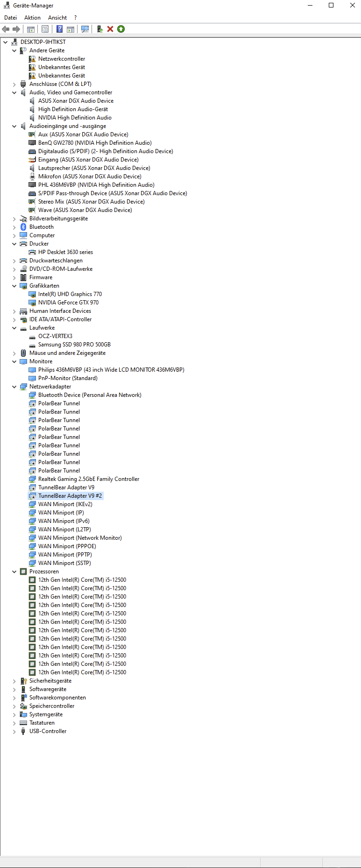Expand the IDE ATA/ATAPI-Controller category
This screenshot has height=868, width=361.
[14, 319]
